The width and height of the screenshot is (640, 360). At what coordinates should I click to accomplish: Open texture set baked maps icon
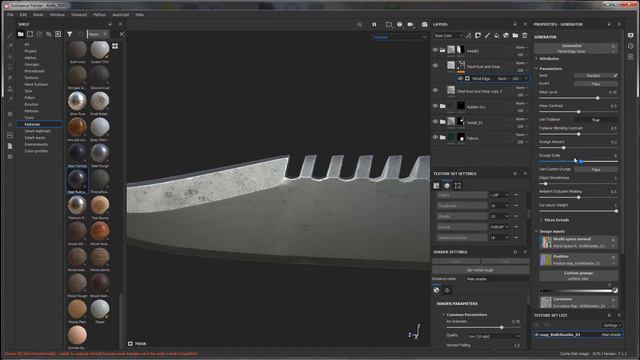click(x=447, y=186)
